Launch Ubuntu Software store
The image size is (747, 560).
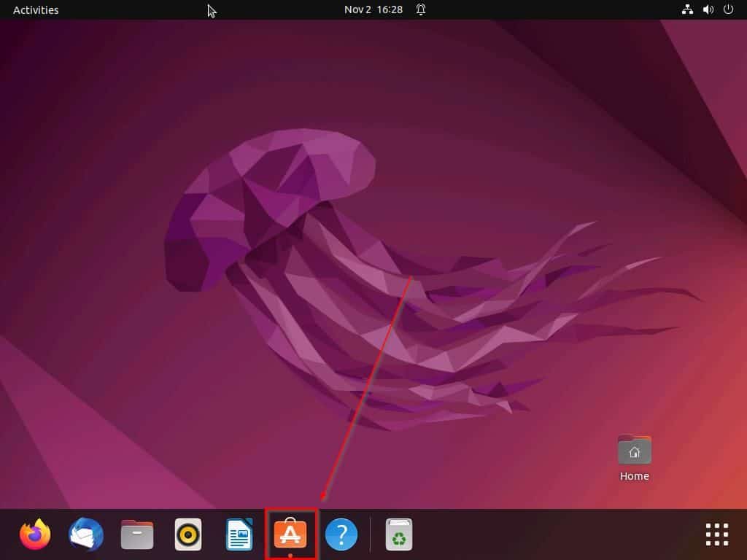click(x=290, y=534)
